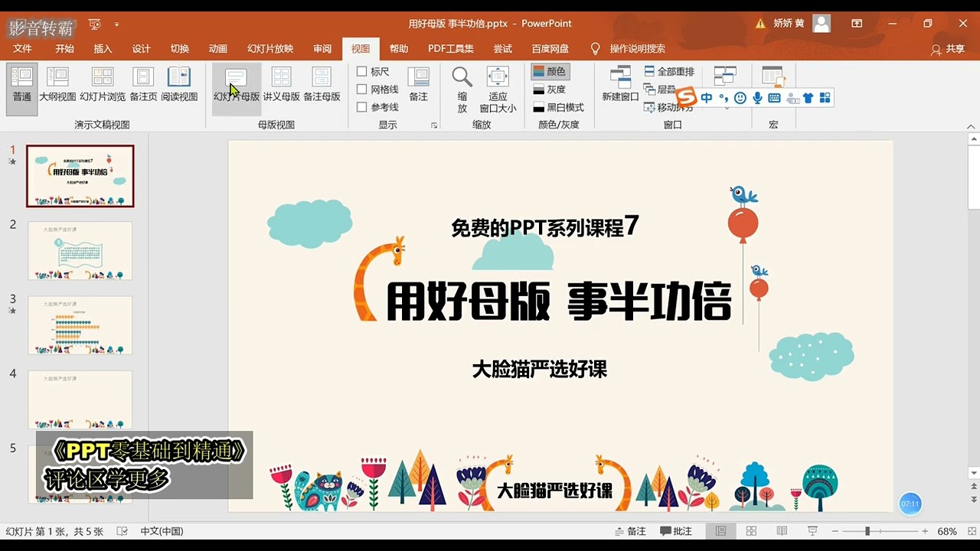Viewport: 980px width, 551px height.
Task: Click 操作说明搜索 search box
Action: point(637,48)
